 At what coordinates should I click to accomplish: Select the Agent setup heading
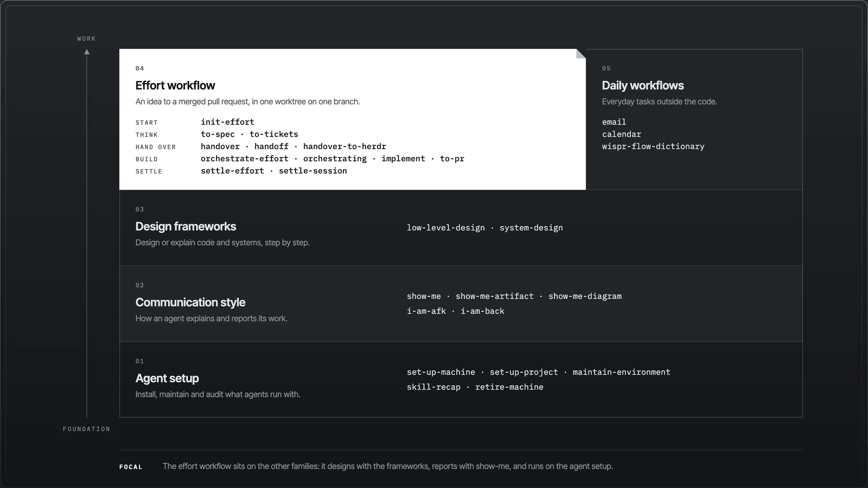[x=167, y=378]
